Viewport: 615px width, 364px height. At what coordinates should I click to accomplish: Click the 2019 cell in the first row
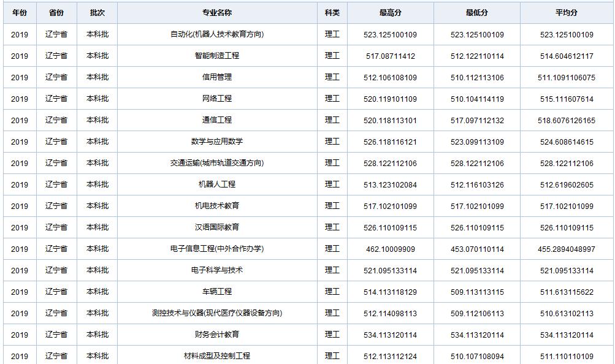[20, 34]
